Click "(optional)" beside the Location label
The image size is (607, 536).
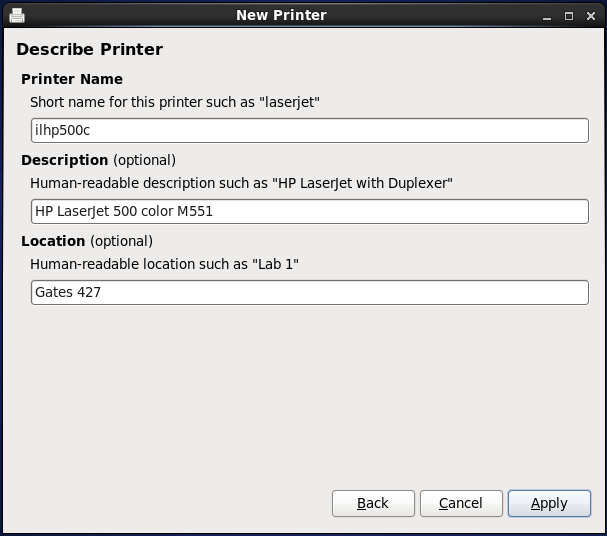pos(121,241)
